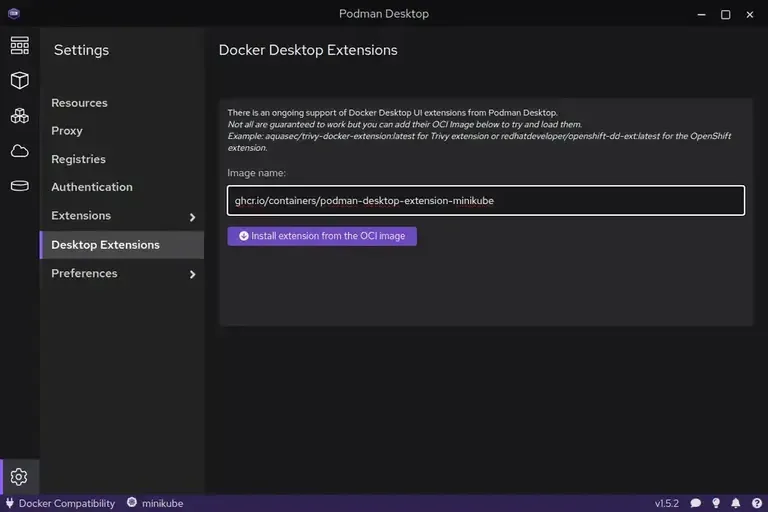Click Docker Compatibility status bar text
This screenshot has height=512, width=768.
[67, 503]
